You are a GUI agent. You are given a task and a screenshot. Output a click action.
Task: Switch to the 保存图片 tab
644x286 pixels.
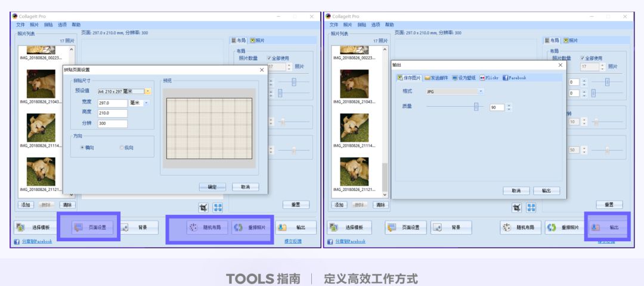click(x=409, y=78)
